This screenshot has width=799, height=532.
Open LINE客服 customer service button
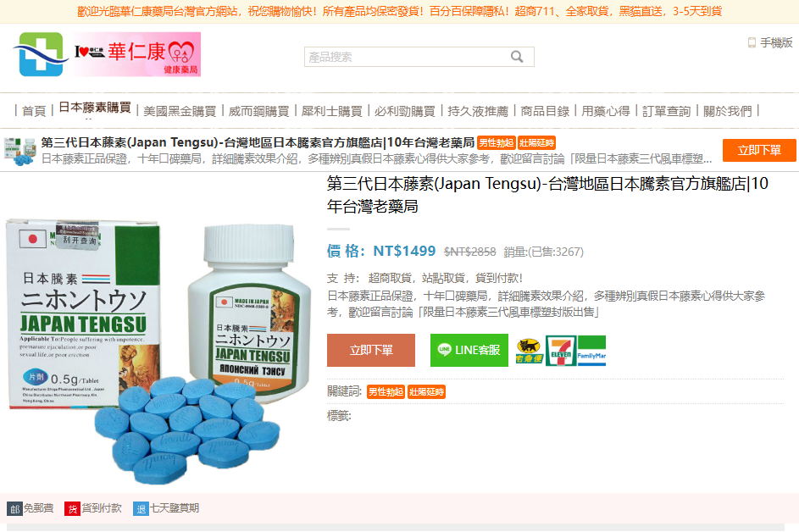469,350
